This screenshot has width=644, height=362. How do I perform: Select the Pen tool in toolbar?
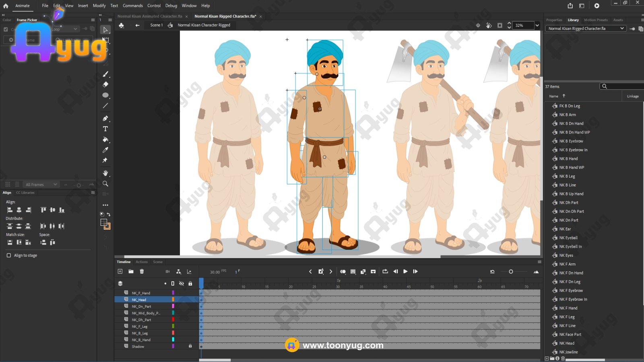pos(105,118)
